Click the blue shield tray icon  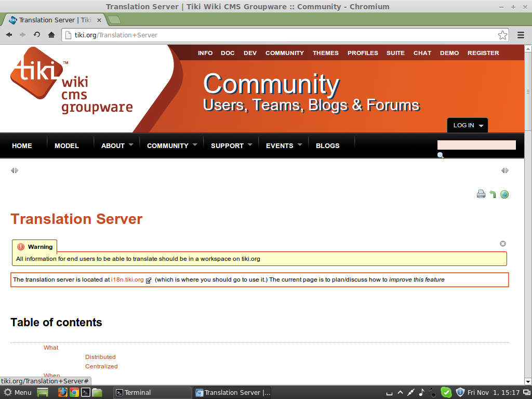pyautogui.click(x=460, y=392)
